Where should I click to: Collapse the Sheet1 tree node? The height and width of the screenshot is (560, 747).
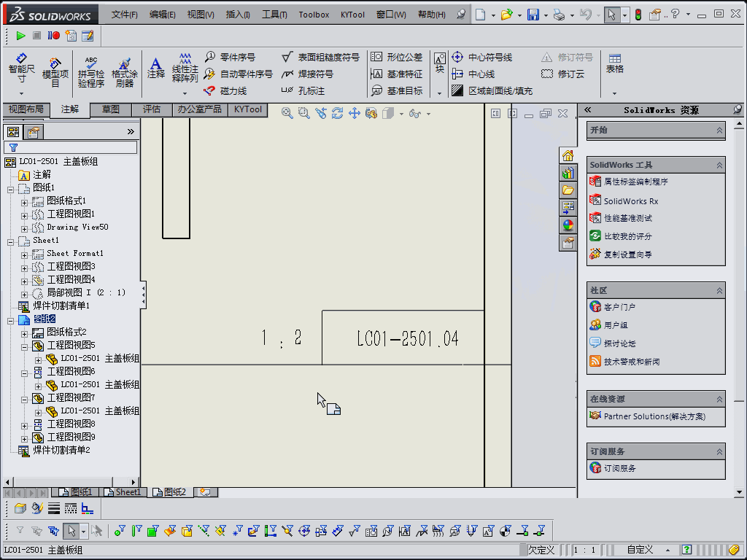click(11, 241)
